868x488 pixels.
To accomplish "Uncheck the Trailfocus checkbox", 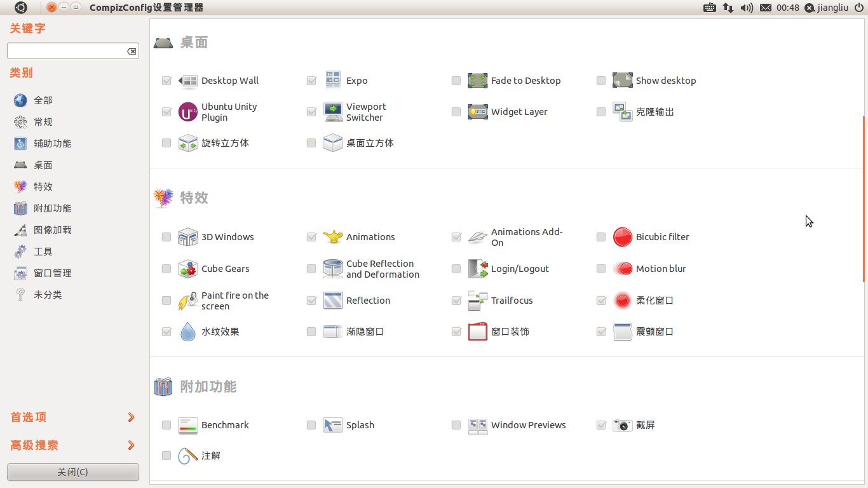I will [456, 301].
